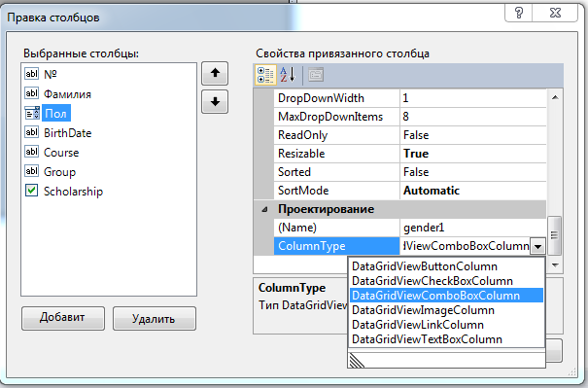This screenshot has width=588, height=388.
Task: Click the Group column textbox icon
Action: [x=31, y=171]
